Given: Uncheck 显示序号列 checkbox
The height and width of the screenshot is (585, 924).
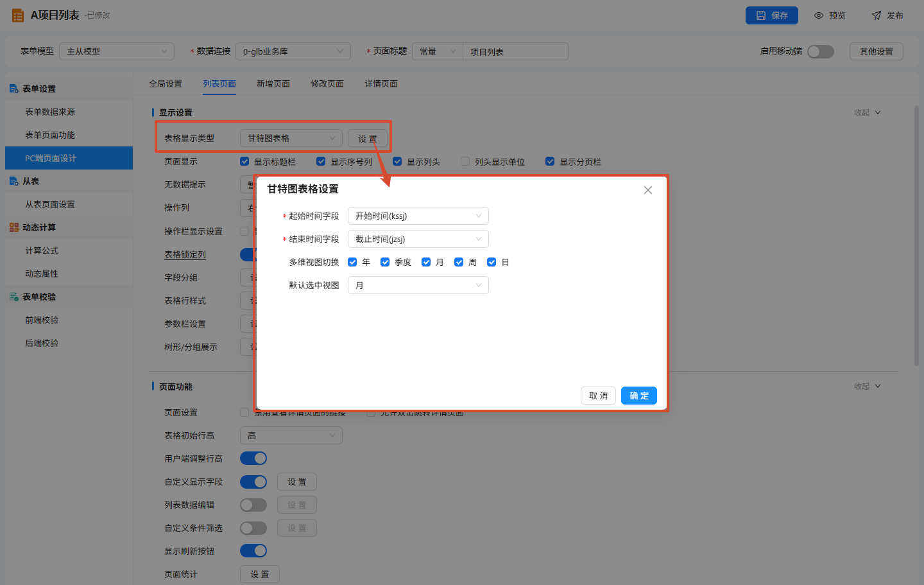Looking at the screenshot, I should click(321, 161).
